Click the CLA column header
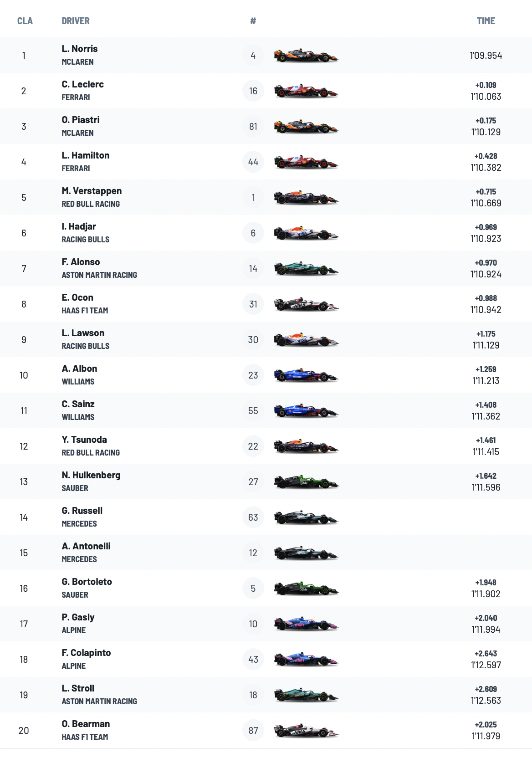The image size is (532, 758). [x=25, y=21]
